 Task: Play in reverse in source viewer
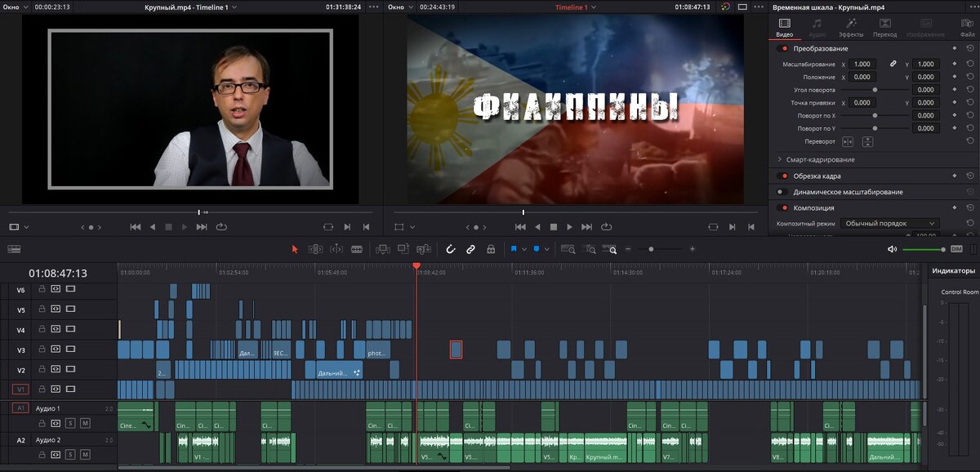click(152, 227)
